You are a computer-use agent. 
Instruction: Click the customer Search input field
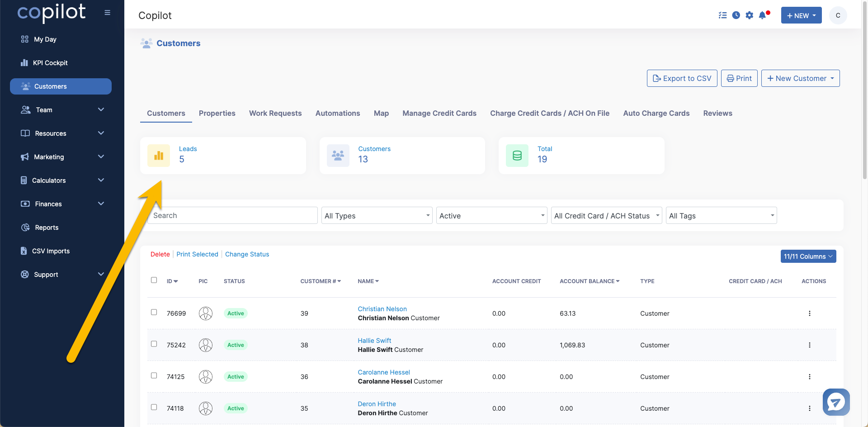(x=233, y=216)
